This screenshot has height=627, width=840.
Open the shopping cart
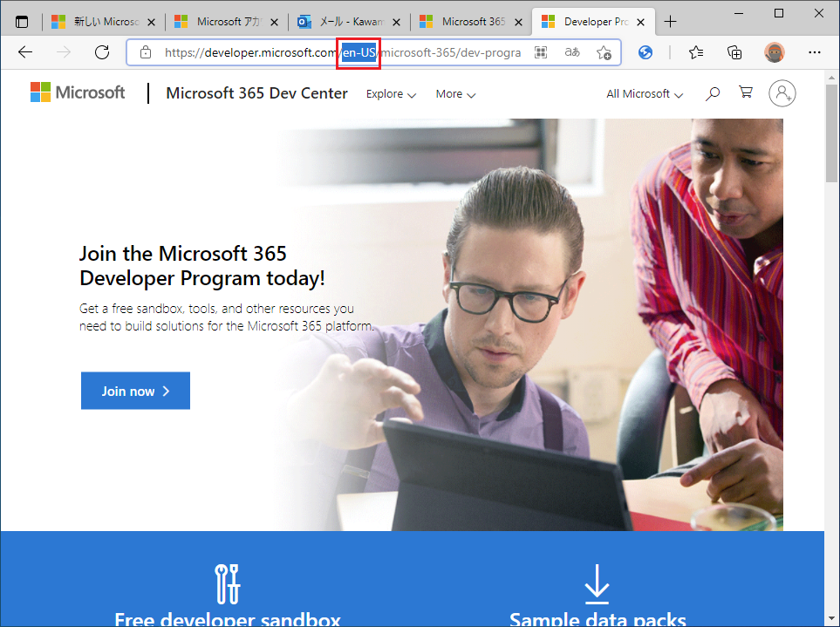click(x=746, y=92)
